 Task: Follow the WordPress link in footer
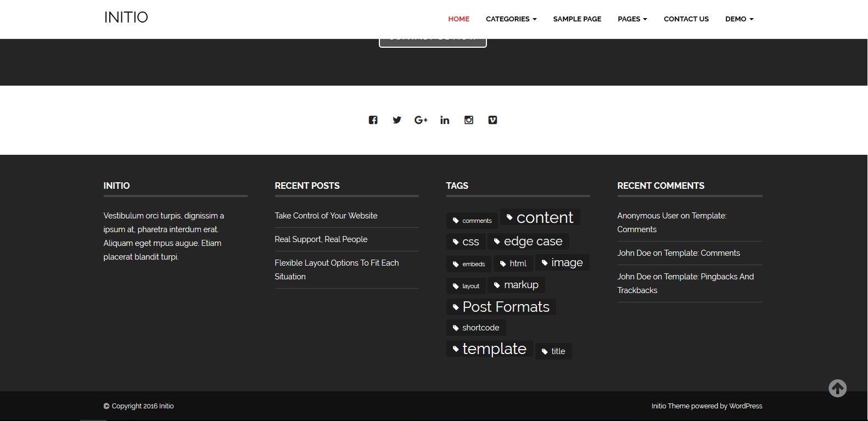[746, 406]
